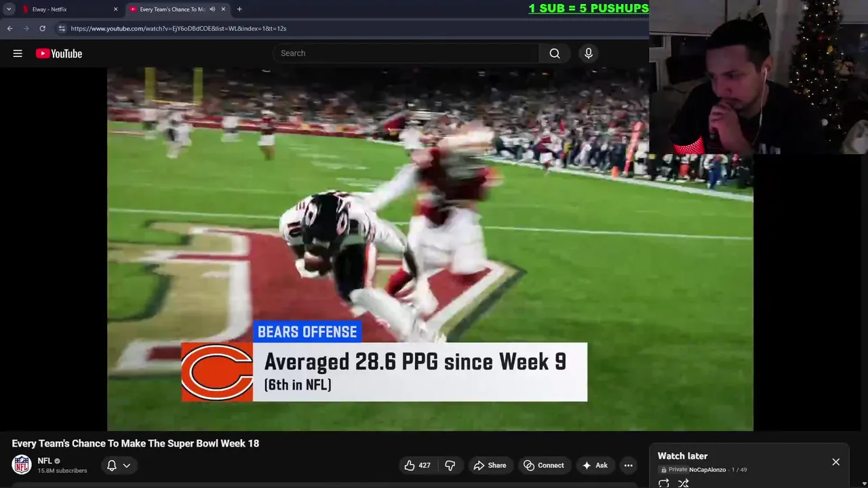Click the Connect button
Image resolution: width=868 pixels, height=488 pixels.
[544, 466]
